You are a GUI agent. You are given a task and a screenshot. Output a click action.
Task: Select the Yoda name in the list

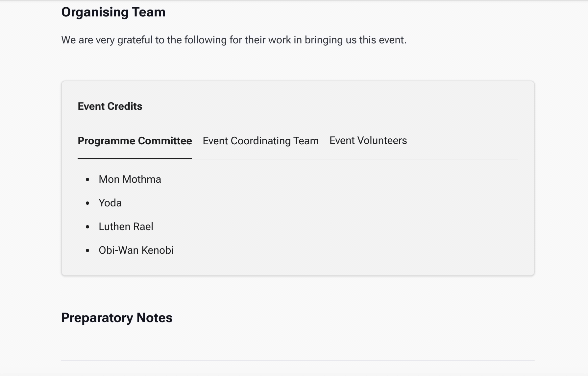(110, 203)
